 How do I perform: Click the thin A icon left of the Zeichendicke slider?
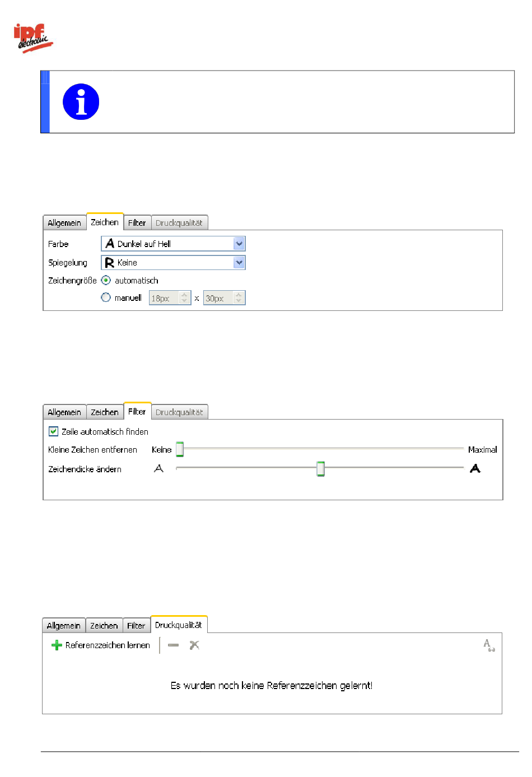point(158,468)
